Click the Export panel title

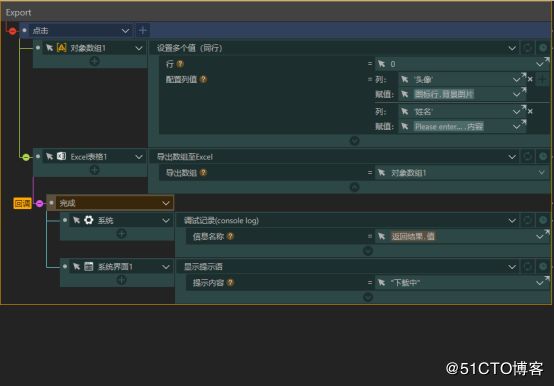click(18, 13)
